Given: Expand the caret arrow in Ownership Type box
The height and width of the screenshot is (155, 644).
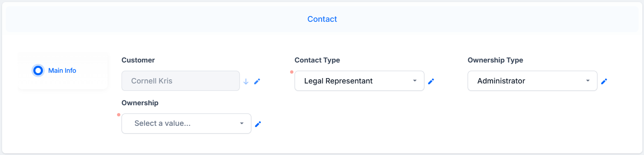Looking at the screenshot, I should click(588, 81).
